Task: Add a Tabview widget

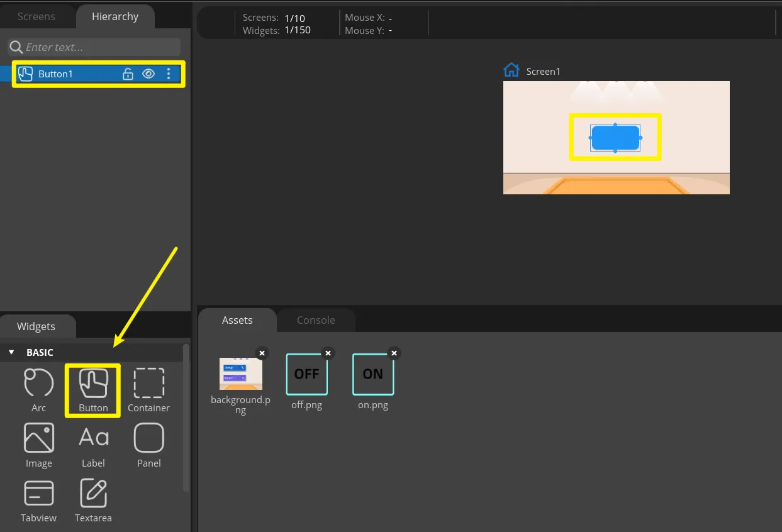Action: click(38, 494)
